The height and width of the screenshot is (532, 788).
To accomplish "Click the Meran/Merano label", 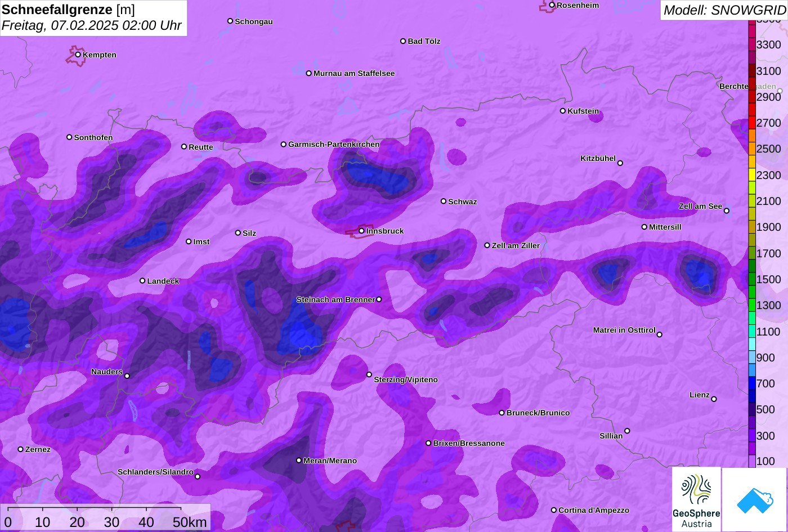I will click(x=330, y=461).
